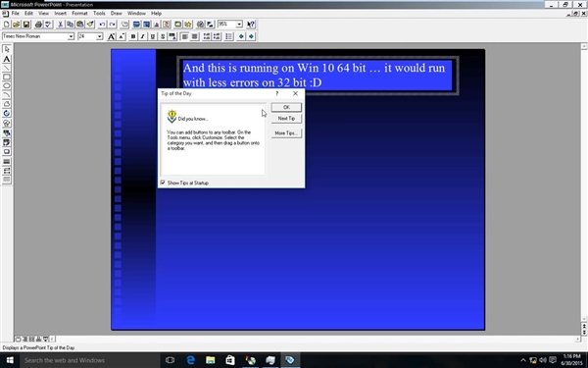588x368 pixels.
Task: Click the Promote left arrow icon
Action: click(x=241, y=36)
